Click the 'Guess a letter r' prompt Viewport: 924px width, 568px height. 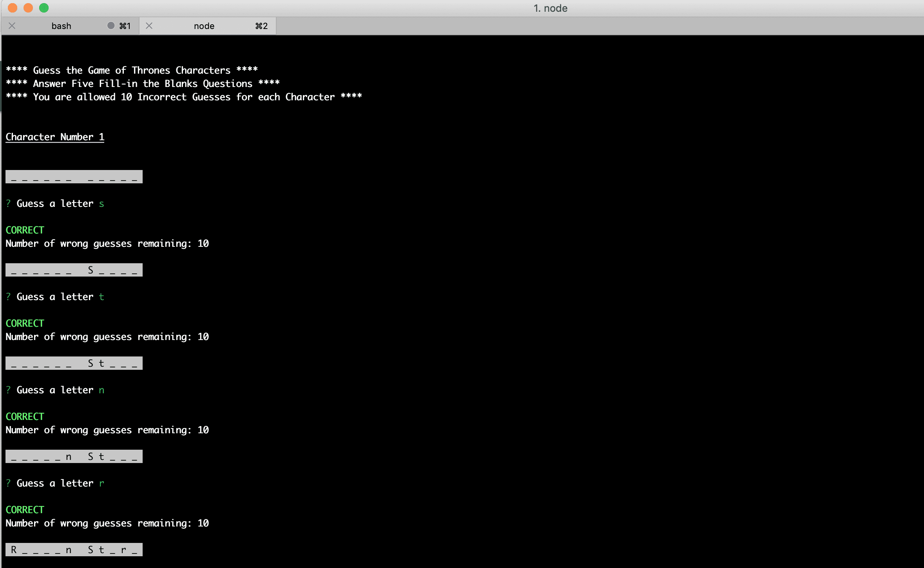(55, 483)
